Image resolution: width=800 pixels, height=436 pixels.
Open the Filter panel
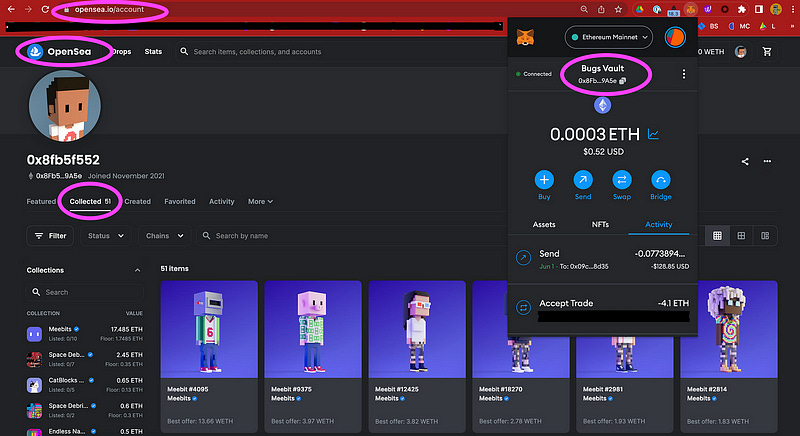click(50, 236)
